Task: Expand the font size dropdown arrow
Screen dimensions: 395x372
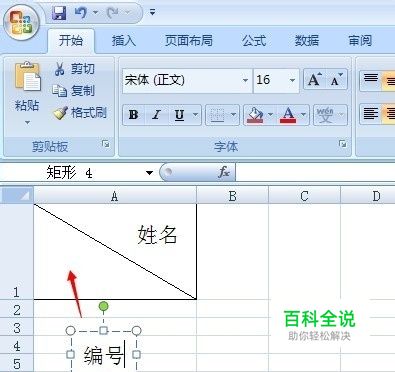Action: tap(292, 80)
